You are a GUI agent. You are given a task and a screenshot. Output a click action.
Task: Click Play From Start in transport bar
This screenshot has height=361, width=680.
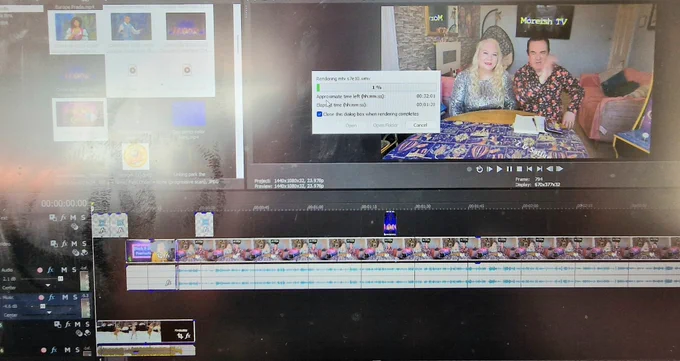[490, 169]
